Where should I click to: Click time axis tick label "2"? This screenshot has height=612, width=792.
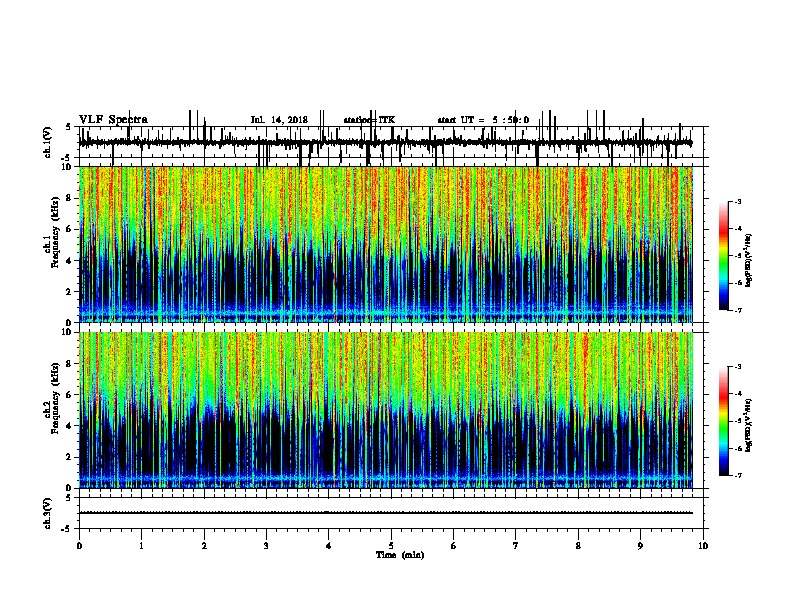[204, 546]
